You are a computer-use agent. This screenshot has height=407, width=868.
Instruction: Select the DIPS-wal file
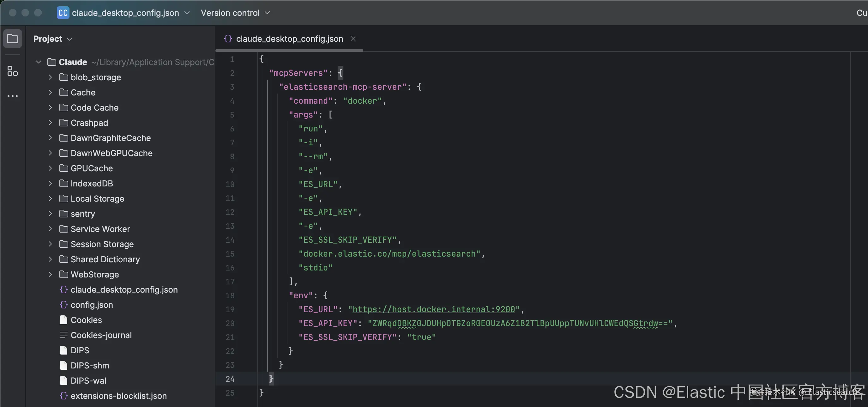tap(88, 381)
